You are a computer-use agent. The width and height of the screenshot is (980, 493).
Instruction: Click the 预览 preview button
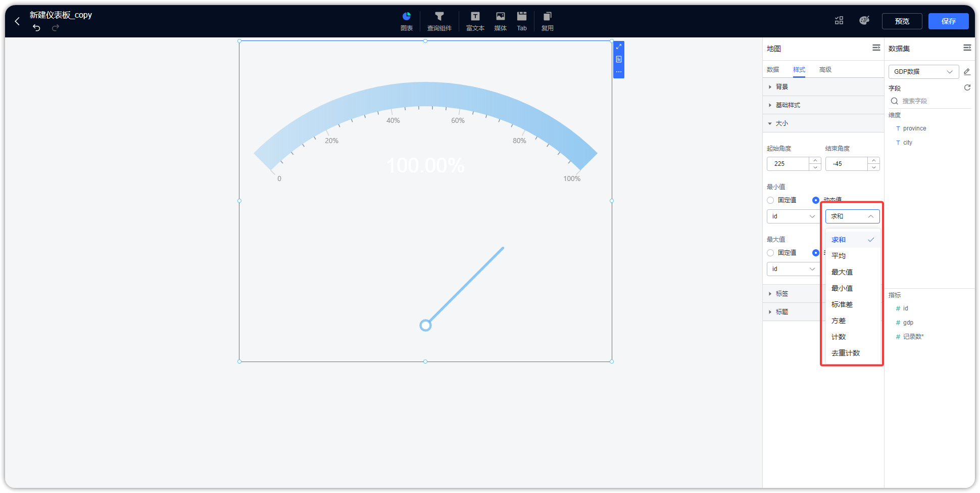(902, 21)
